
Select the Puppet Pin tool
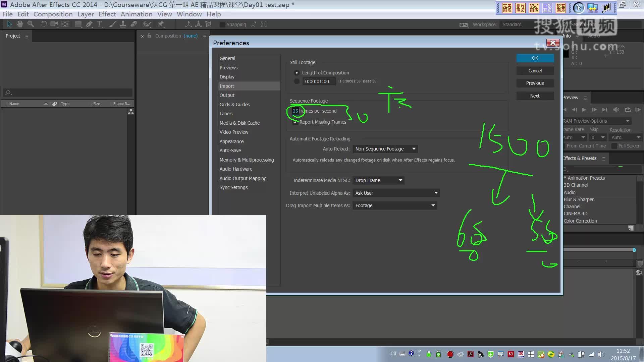pyautogui.click(x=161, y=24)
